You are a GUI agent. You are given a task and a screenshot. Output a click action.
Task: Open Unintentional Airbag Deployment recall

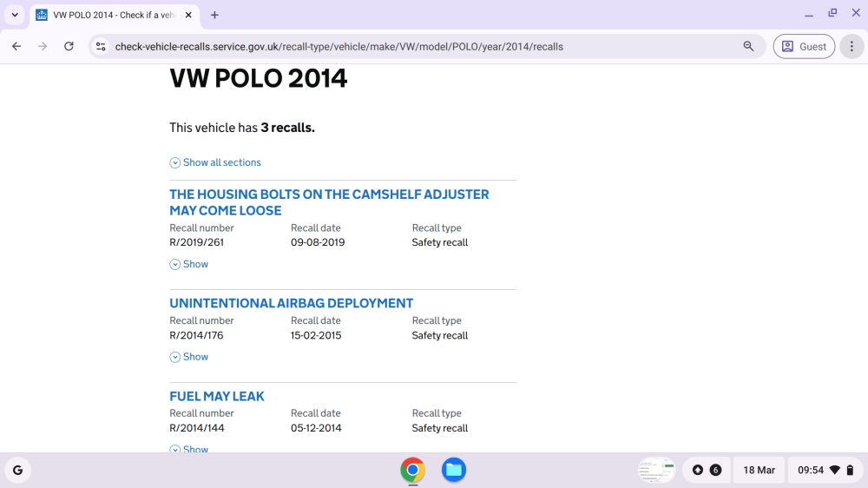pyautogui.click(x=291, y=303)
